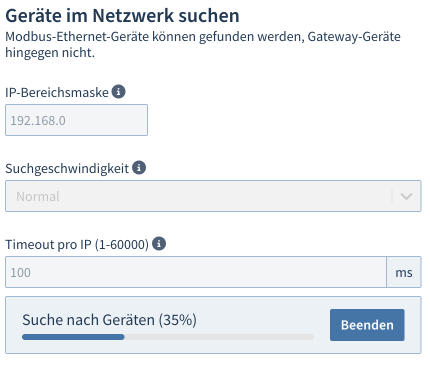This screenshot has height=367, width=430.
Task: Click the info icon beside Suchgeschwindigkeit
Action: (139, 167)
